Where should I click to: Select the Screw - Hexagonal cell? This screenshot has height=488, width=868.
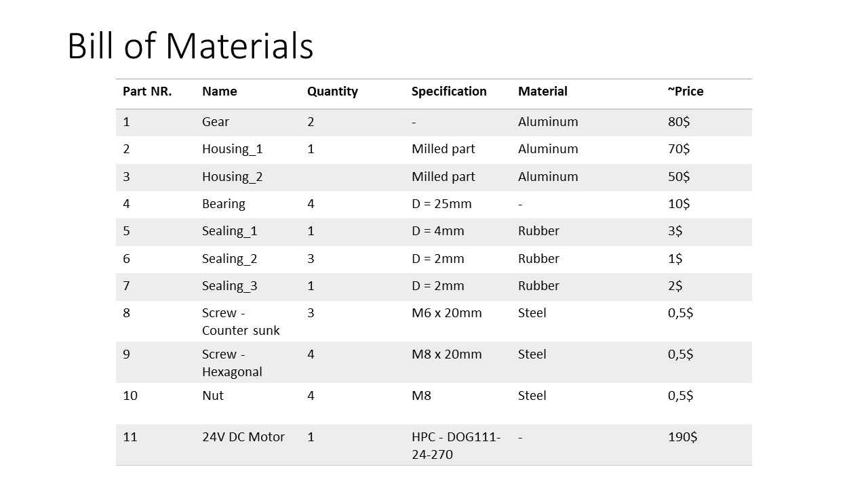232,363
